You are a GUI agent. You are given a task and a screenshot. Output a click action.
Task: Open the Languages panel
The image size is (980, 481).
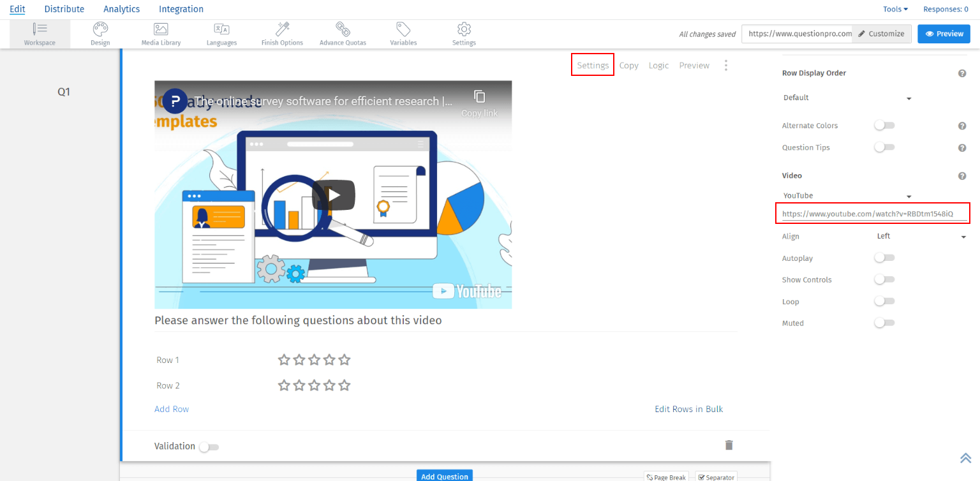click(221, 33)
